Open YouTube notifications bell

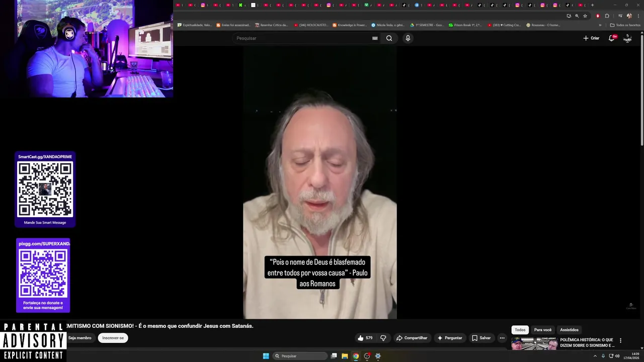(x=612, y=38)
